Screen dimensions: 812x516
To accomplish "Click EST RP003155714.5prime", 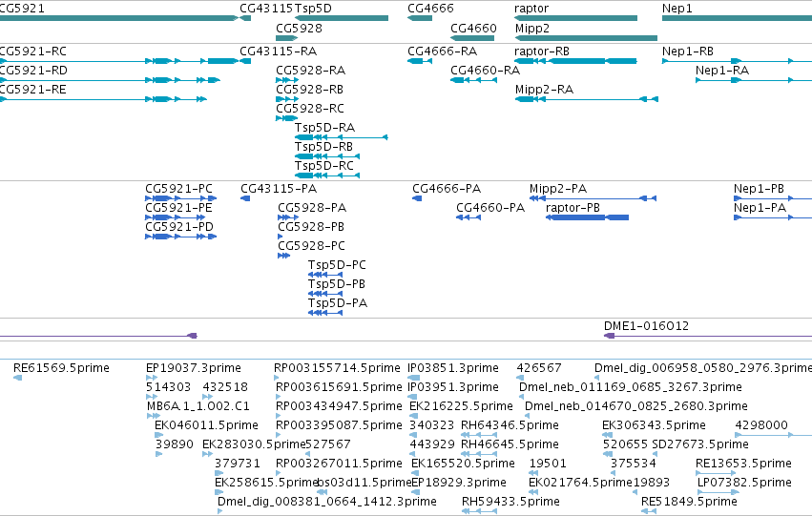I will coord(277,378).
